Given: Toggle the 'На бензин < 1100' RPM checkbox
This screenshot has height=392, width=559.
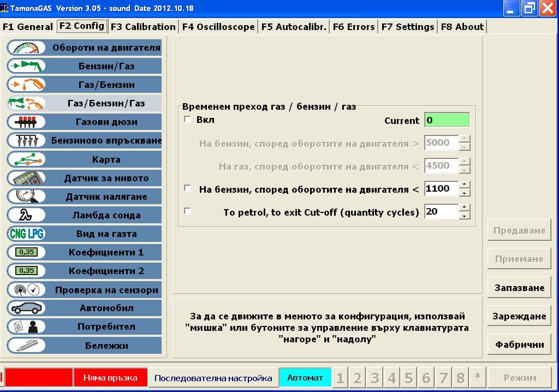Looking at the screenshot, I should tap(188, 188).
